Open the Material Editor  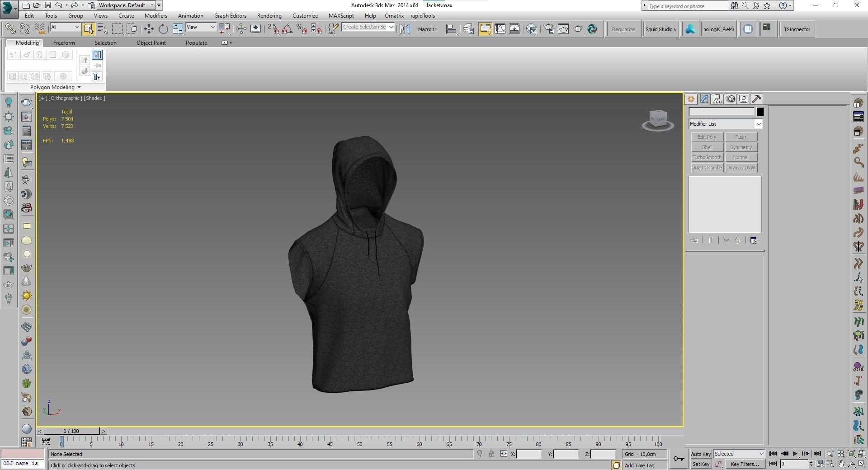coord(532,29)
